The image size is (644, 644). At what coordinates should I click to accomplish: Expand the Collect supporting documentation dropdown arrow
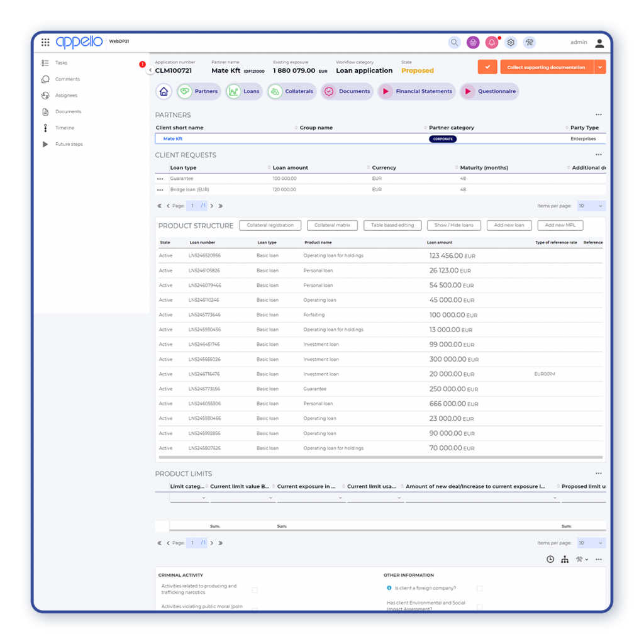(x=600, y=67)
